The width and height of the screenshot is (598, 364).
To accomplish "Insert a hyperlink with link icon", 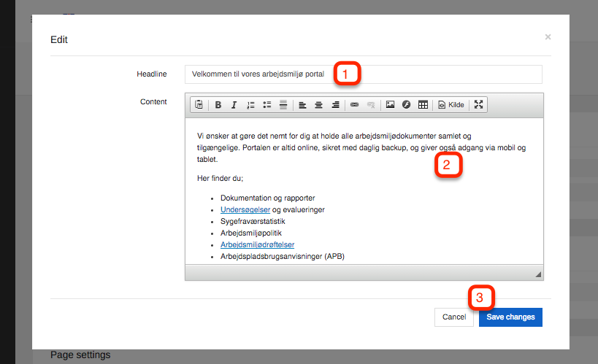I will pyautogui.click(x=354, y=104).
